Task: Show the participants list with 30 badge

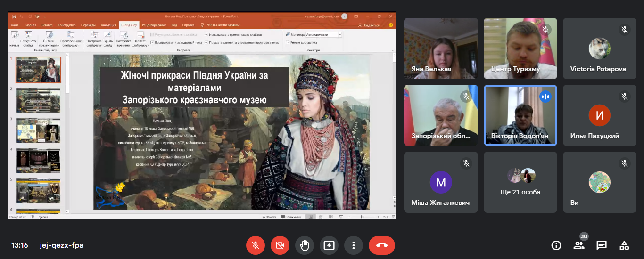Action: [x=579, y=245]
